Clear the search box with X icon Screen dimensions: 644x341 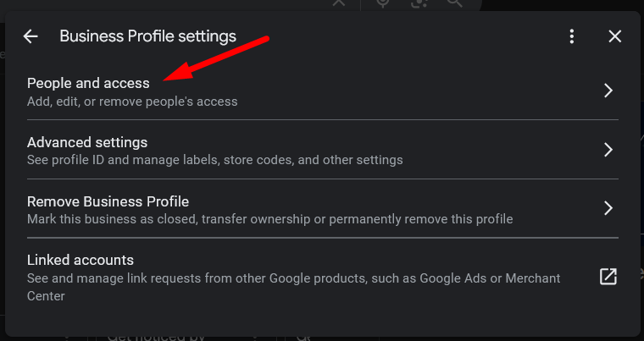(x=338, y=3)
